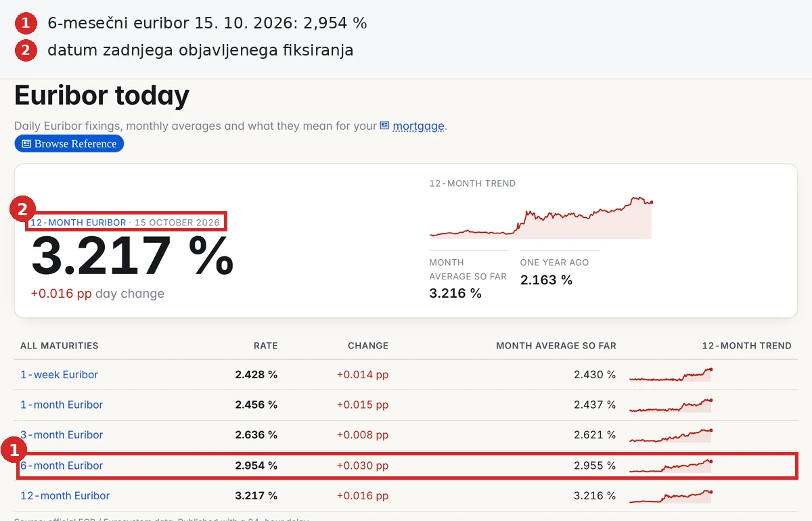This screenshot has height=521, width=812.
Task: Follow the 12-month Euribor table link
Action: (65, 496)
